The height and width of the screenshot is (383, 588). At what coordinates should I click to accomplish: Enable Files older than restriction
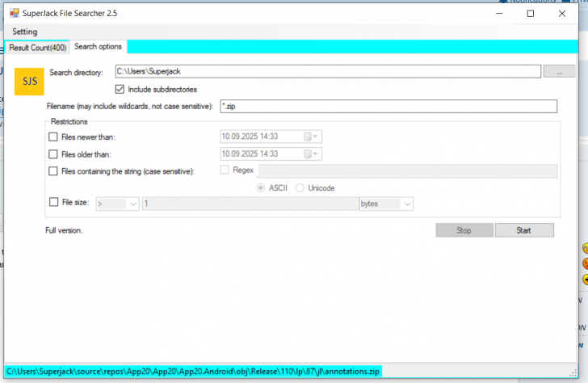53,154
